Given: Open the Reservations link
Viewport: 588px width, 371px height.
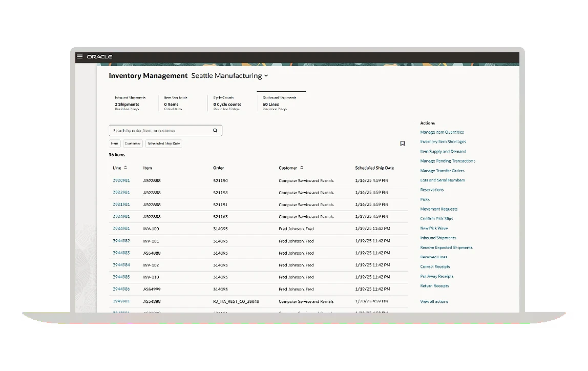Looking at the screenshot, I should tap(432, 190).
